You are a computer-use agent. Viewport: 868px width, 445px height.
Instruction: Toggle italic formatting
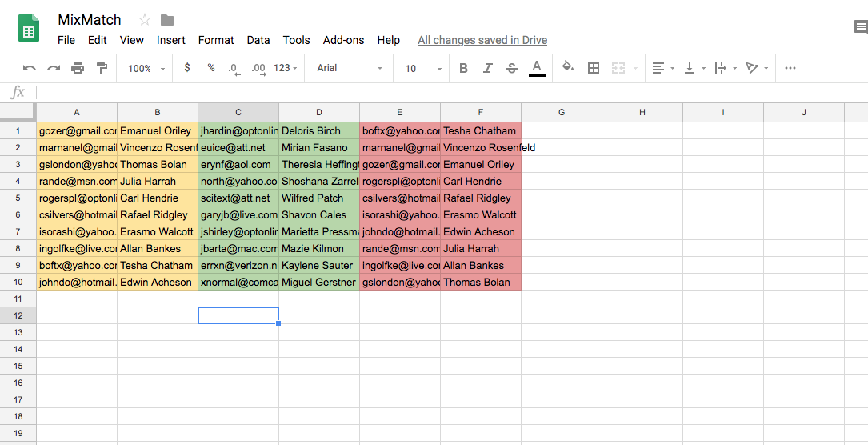pyautogui.click(x=487, y=69)
